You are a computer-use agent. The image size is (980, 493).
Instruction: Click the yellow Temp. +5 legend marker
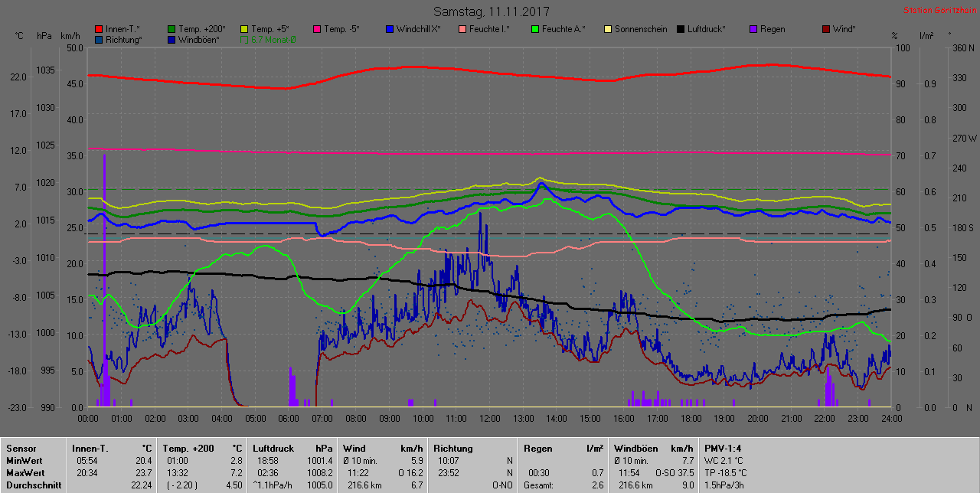pyautogui.click(x=244, y=30)
